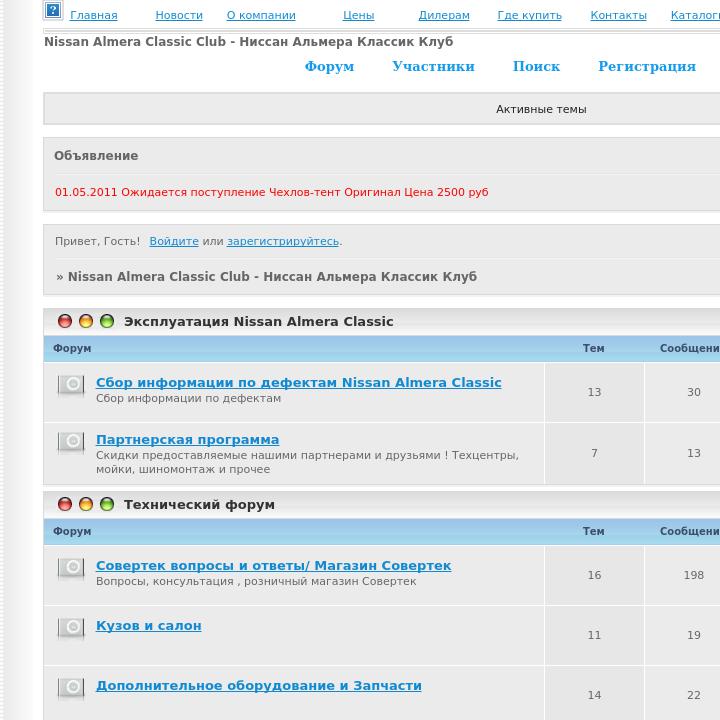Screen dimensions: 720x720
Task: Click Тем column header in Технический форум table
Action: [x=593, y=531]
